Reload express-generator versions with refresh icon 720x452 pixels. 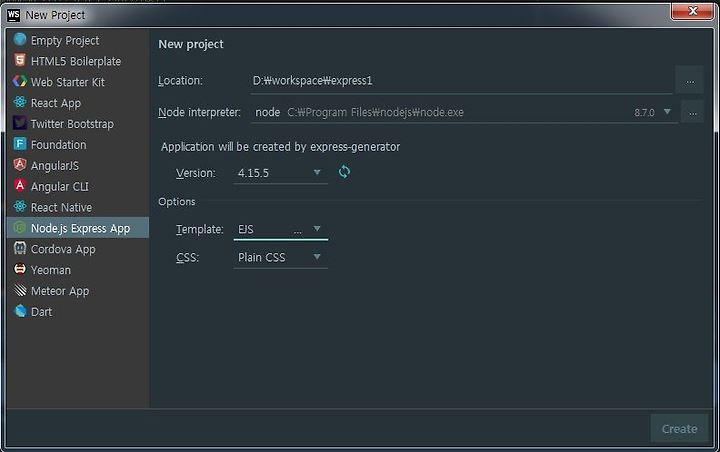(x=344, y=172)
